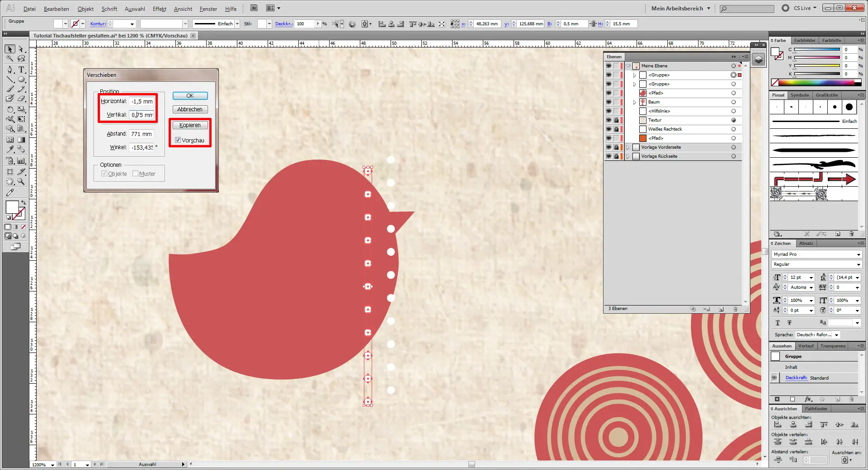Select the Hand tool

10,182
